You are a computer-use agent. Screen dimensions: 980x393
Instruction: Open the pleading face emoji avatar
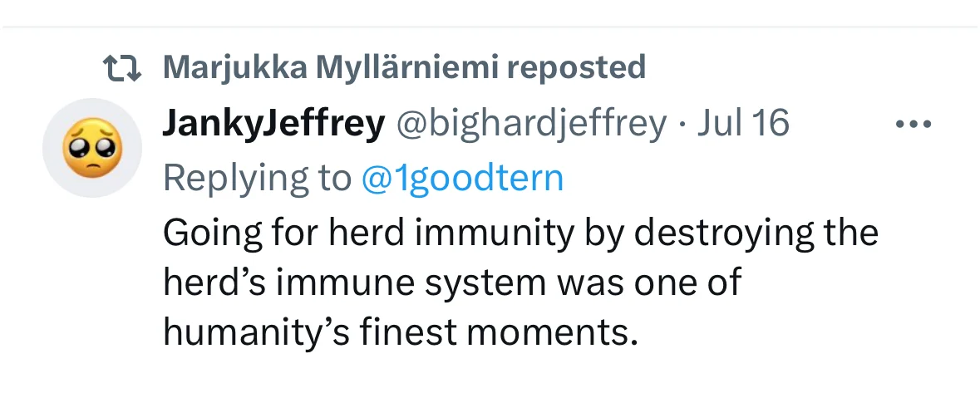coord(92,147)
